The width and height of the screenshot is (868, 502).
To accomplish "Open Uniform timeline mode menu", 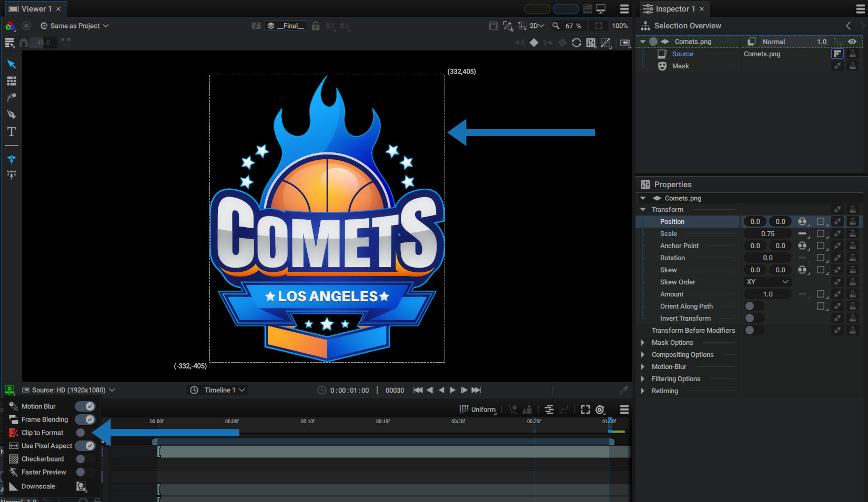I will point(478,409).
